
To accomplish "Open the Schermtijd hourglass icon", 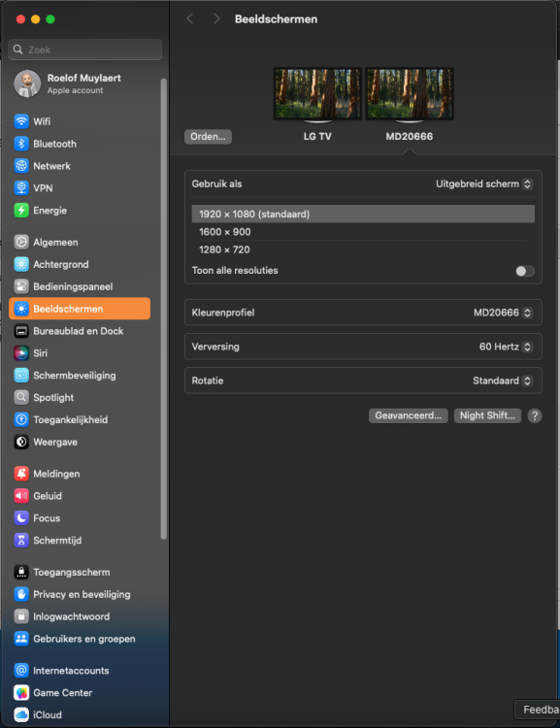I will [x=21, y=541].
